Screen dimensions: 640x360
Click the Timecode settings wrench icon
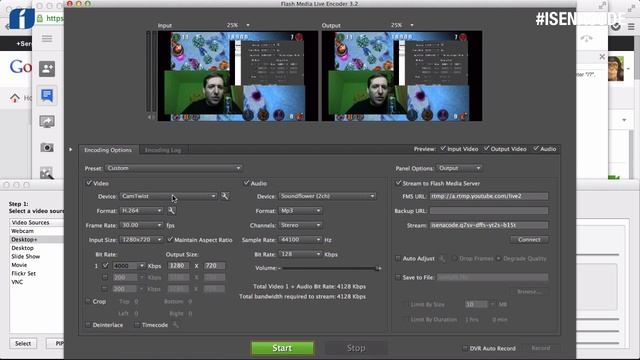pyautogui.click(x=176, y=325)
